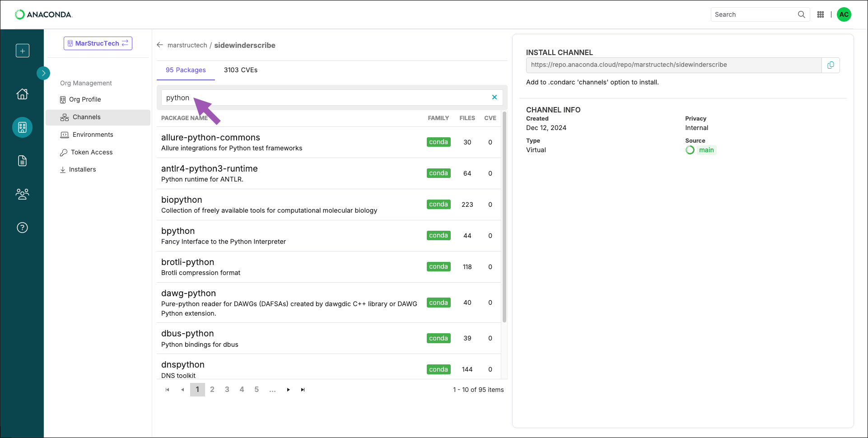Sort by FILES column header
This screenshot has height=438, width=868.
tap(467, 118)
